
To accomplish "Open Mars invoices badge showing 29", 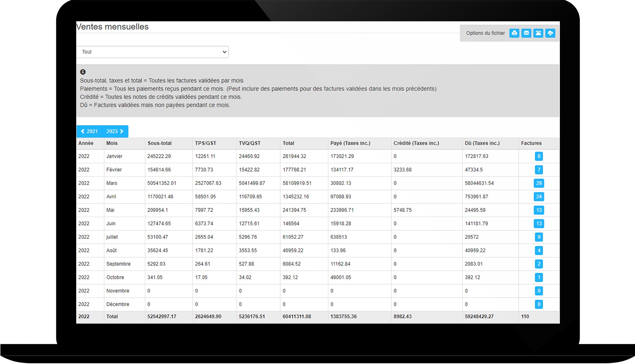I will click(x=539, y=183).
